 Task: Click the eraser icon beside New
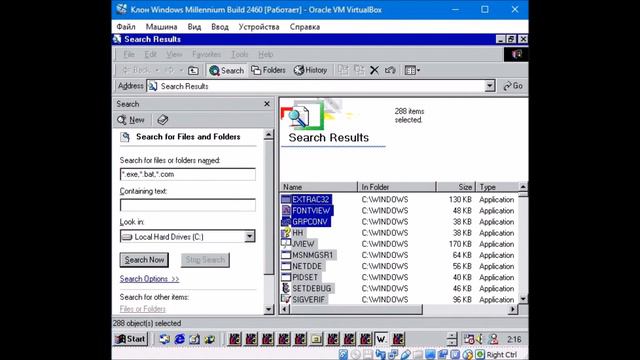pos(162,120)
